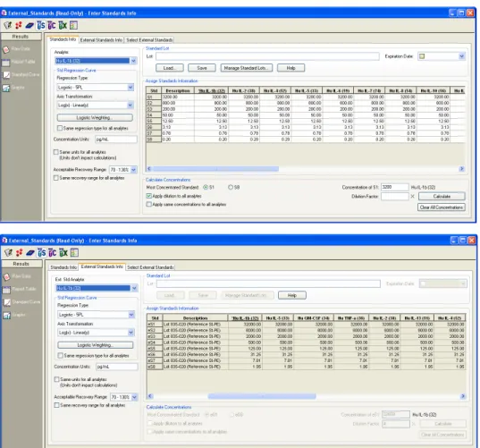Open Axis Transformation dropdown in lower window
480x448 pixels.
131,333
